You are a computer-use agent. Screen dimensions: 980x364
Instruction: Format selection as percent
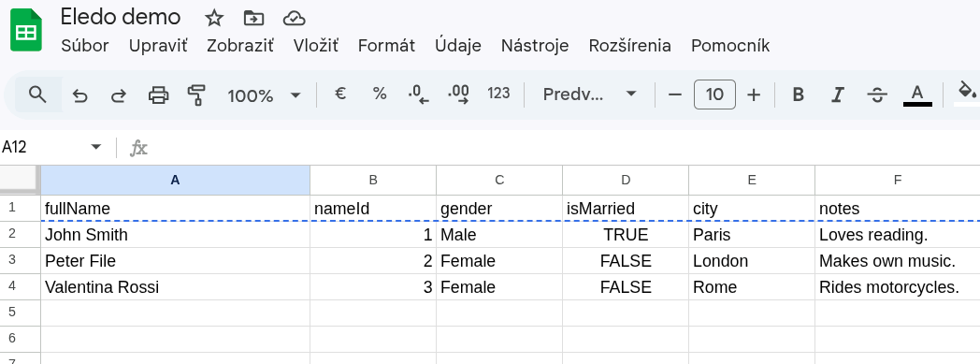380,94
